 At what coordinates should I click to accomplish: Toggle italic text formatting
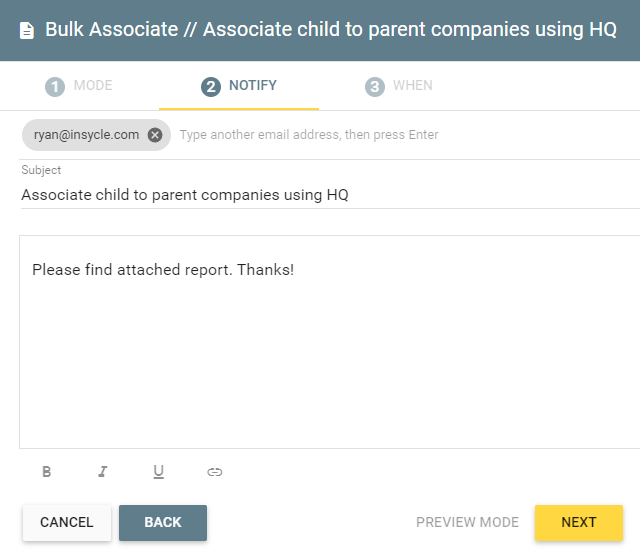click(x=102, y=472)
